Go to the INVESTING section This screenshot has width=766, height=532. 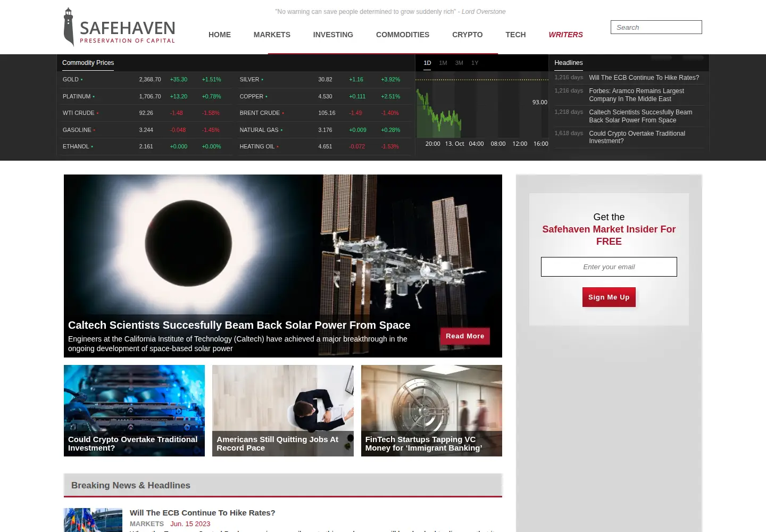click(333, 35)
